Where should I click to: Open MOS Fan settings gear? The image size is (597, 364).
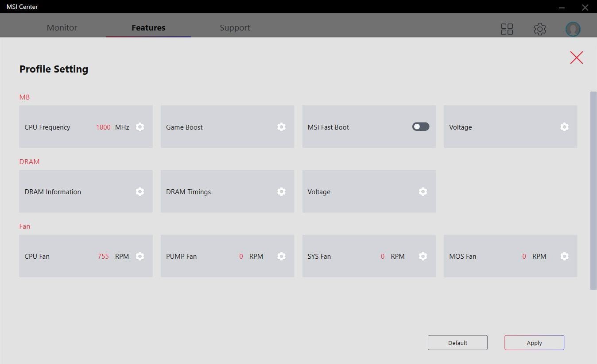[564, 256]
